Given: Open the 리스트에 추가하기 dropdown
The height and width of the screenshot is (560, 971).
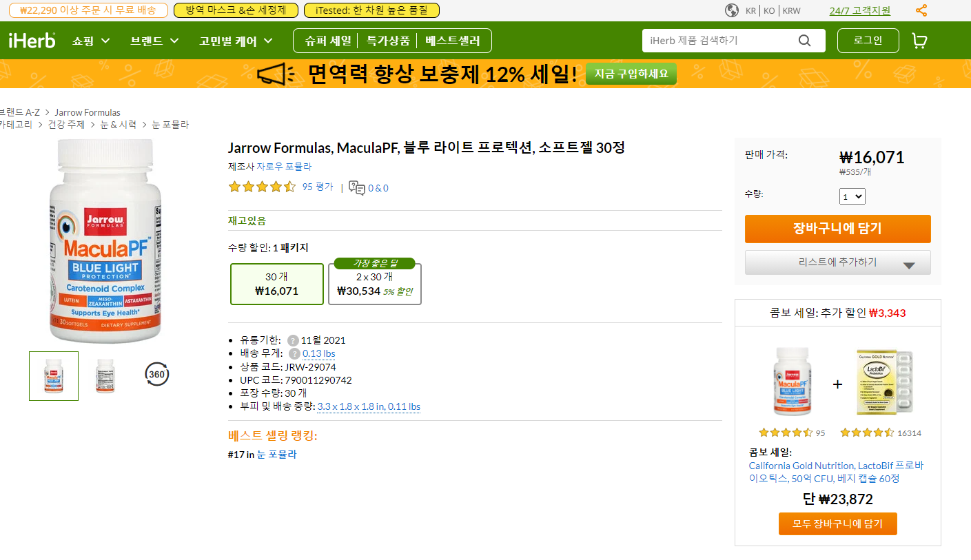Looking at the screenshot, I should (x=837, y=262).
